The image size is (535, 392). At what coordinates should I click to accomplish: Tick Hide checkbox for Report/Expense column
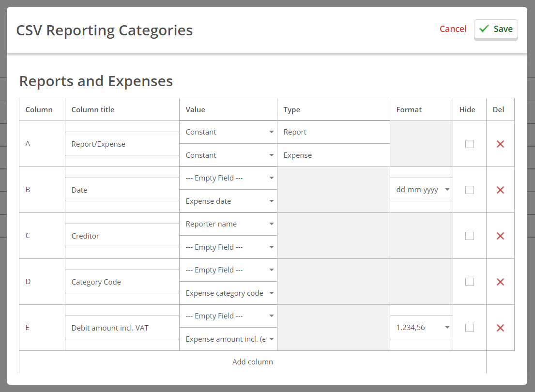(470, 144)
